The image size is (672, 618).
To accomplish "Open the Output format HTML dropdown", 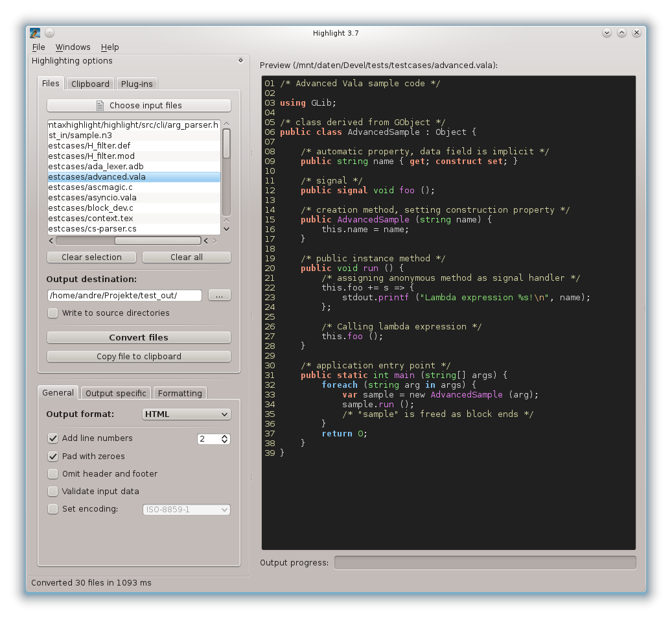I will (187, 414).
